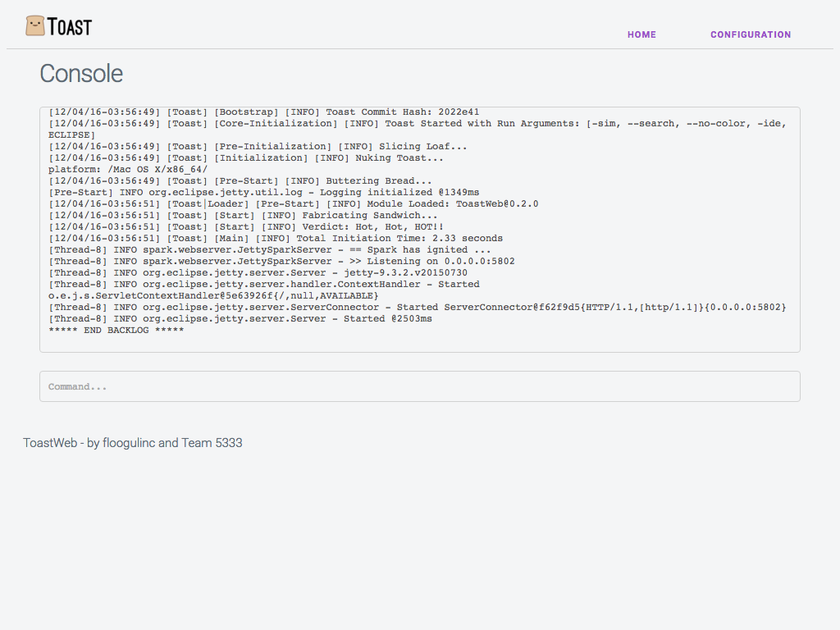The image size is (840, 630).
Task: Select the Total Initiation Time line
Action: coord(276,239)
